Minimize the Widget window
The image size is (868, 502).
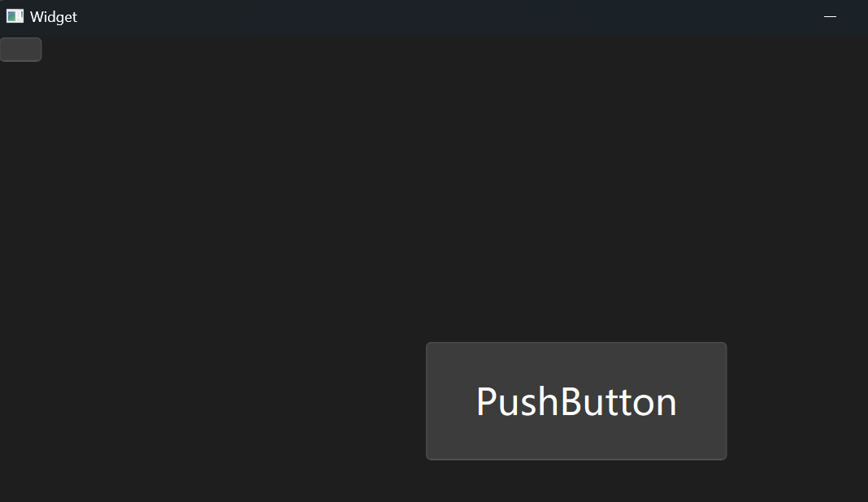coord(830,16)
